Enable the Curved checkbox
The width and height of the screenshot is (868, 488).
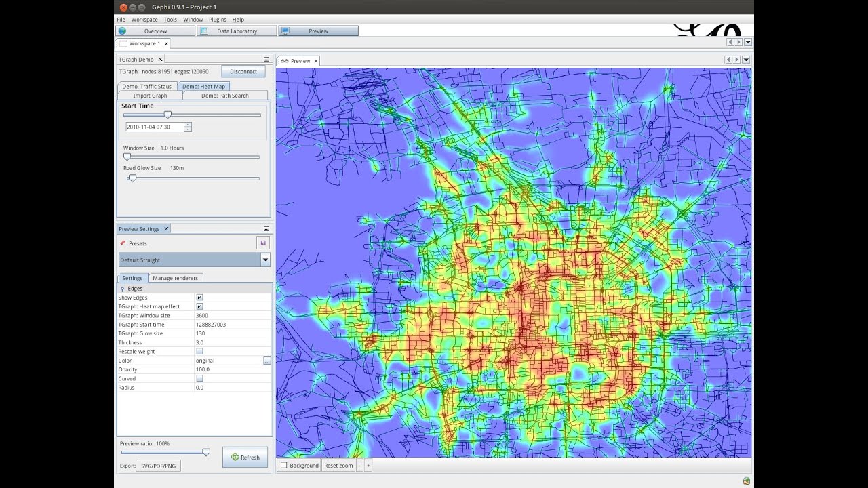click(199, 378)
